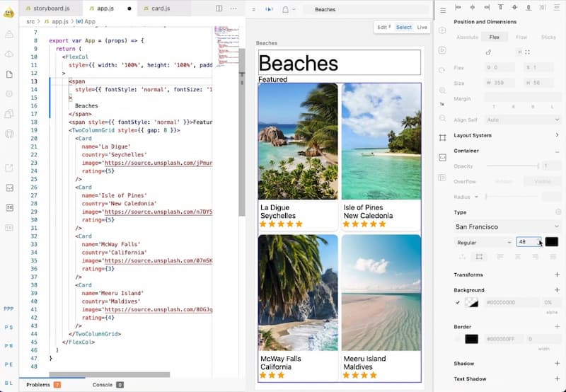566x392 pixels.
Task: Click the artboard frame tool icon
Action: pos(443,137)
